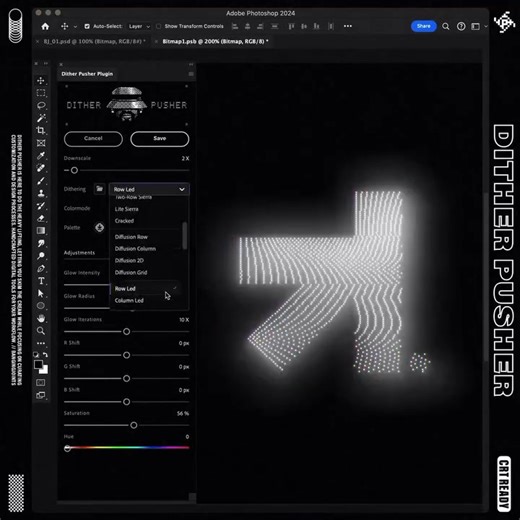
Task: Click the Save button
Action: (x=160, y=139)
